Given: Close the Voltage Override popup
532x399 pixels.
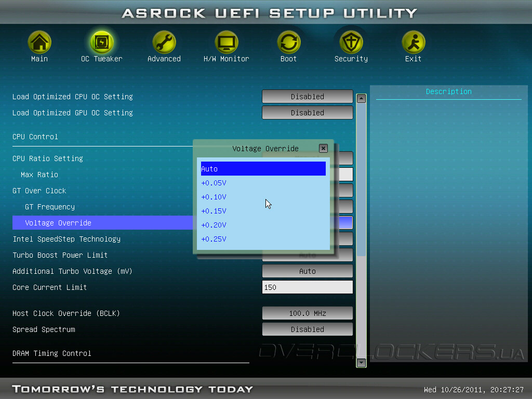Looking at the screenshot, I should [323, 148].
